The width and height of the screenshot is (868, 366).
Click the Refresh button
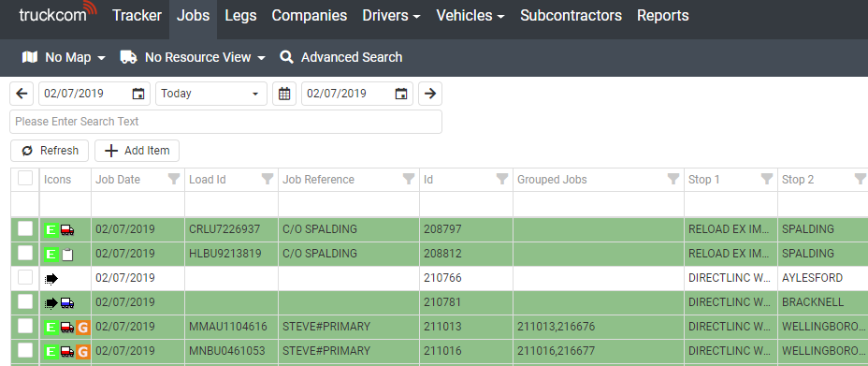coord(50,151)
